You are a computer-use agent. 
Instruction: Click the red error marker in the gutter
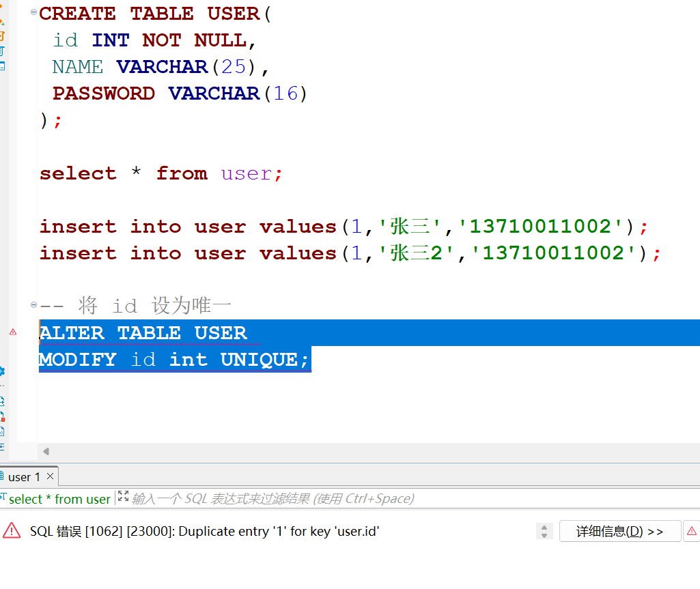pyautogui.click(x=13, y=332)
